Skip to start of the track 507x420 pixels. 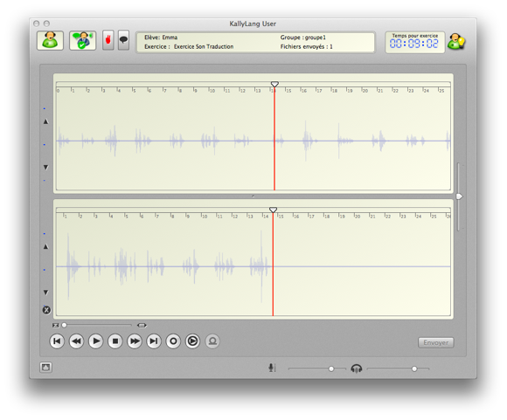(57, 341)
